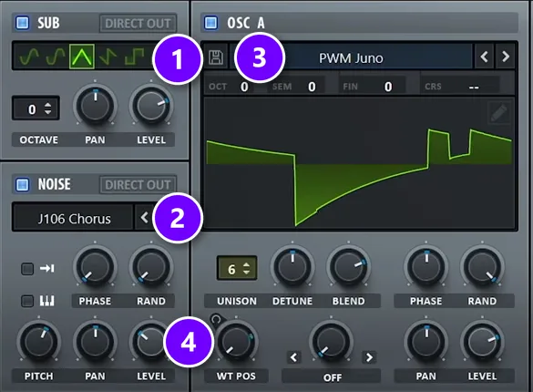
Task: Toggle the noise one-shot checkbox
Action: [x=27, y=269]
